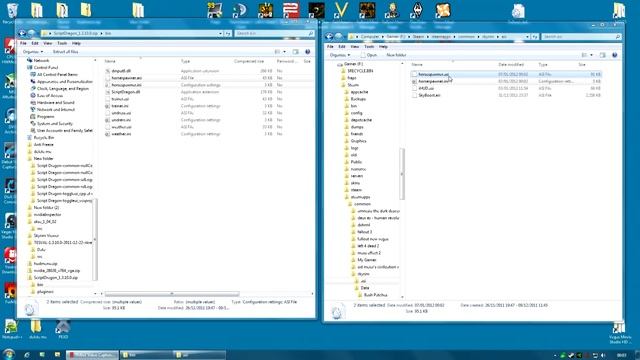
Task: Select Hardware and Sound in left tree
Action: tap(56, 103)
